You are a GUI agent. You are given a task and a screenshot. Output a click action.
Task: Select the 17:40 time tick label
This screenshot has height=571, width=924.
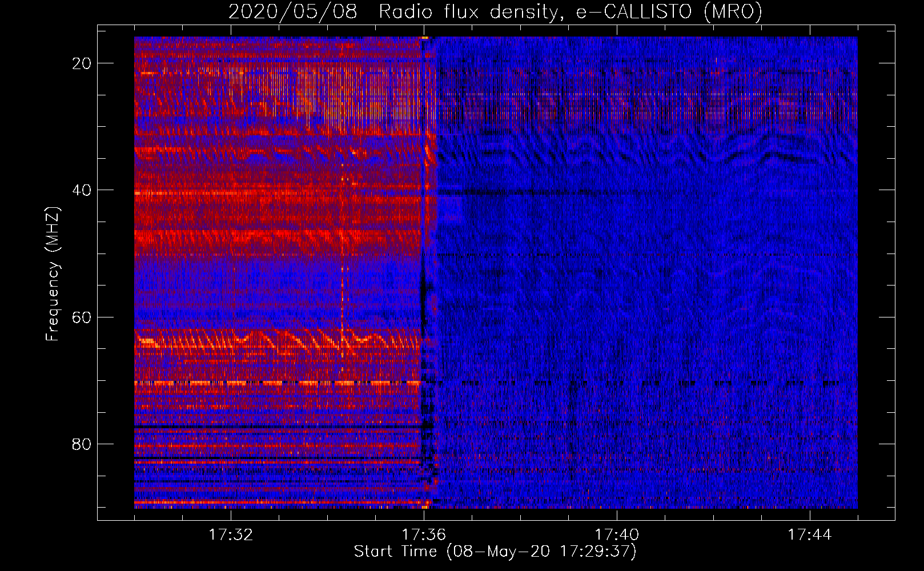pyautogui.click(x=617, y=535)
